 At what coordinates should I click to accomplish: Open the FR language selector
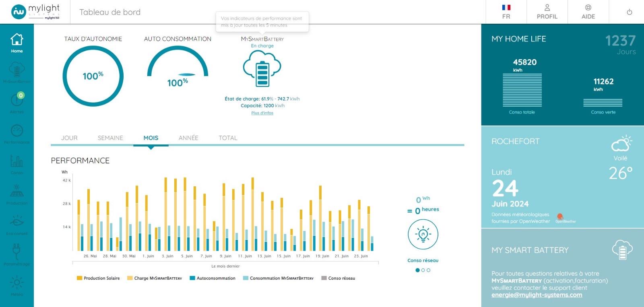pyautogui.click(x=506, y=12)
